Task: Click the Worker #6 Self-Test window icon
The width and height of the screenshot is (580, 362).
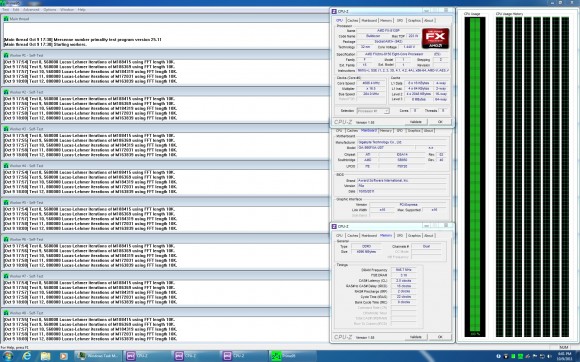Action: (6, 239)
